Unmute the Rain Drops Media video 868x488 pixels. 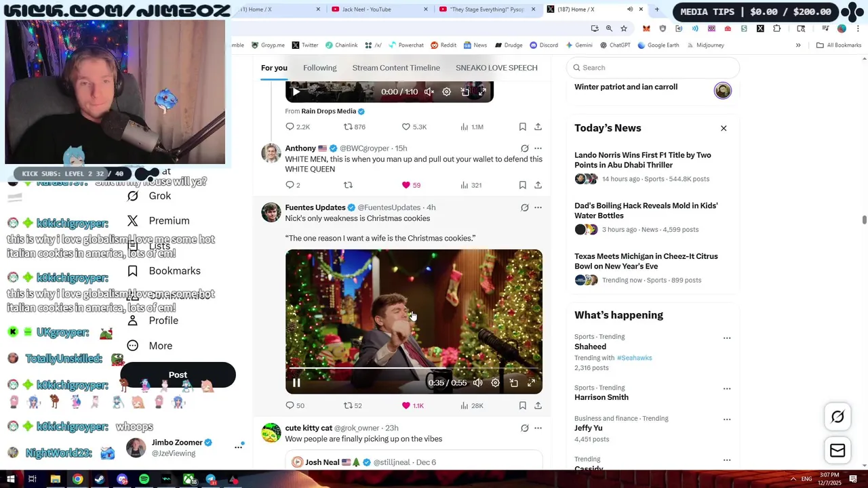point(429,91)
